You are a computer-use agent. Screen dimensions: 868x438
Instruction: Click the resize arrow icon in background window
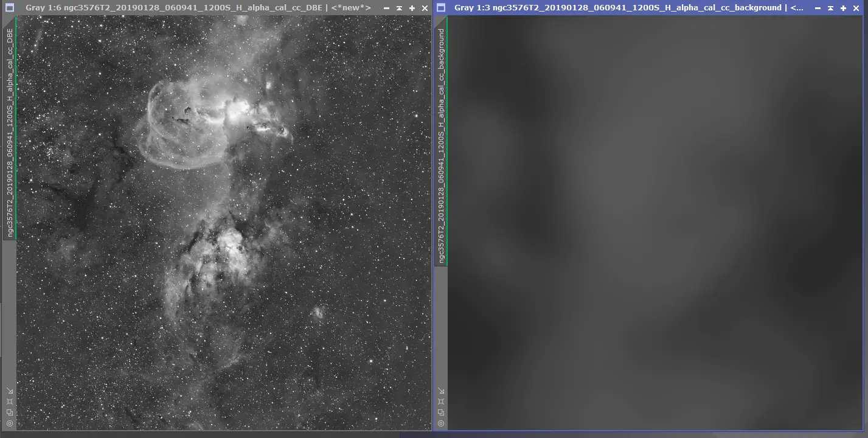[441, 391]
